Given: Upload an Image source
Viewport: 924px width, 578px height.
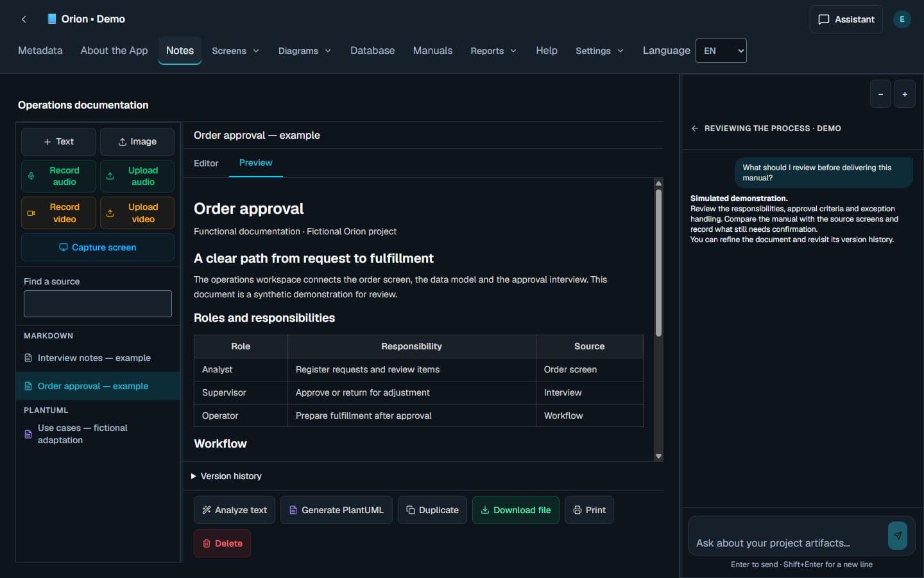Looking at the screenshot, I should click(x=137, y=142).
